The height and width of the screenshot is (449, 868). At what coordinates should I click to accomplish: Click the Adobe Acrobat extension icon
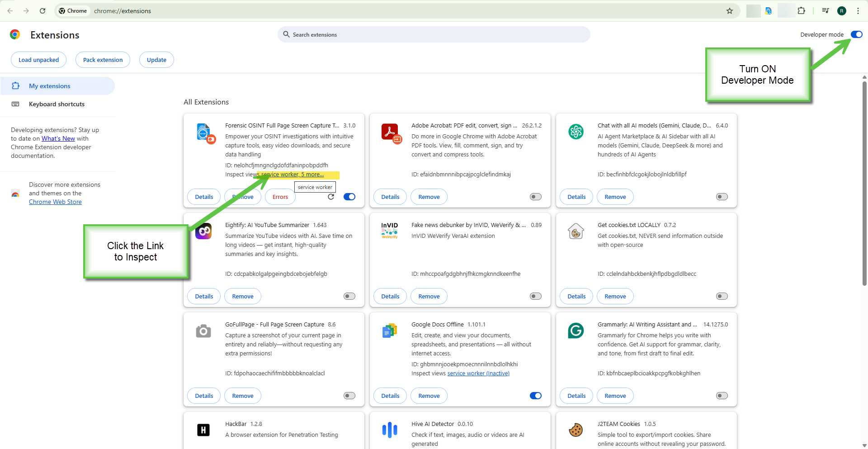tap(391, 133)
